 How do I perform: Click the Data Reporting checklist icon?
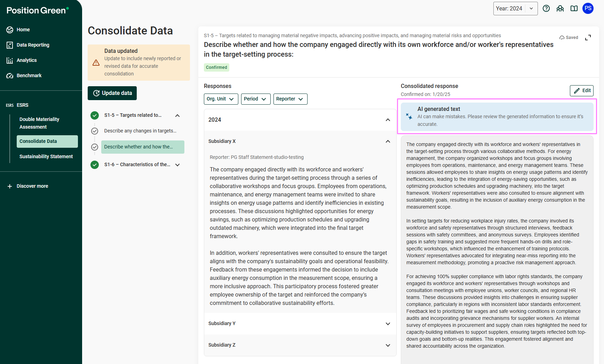point(10,45)
